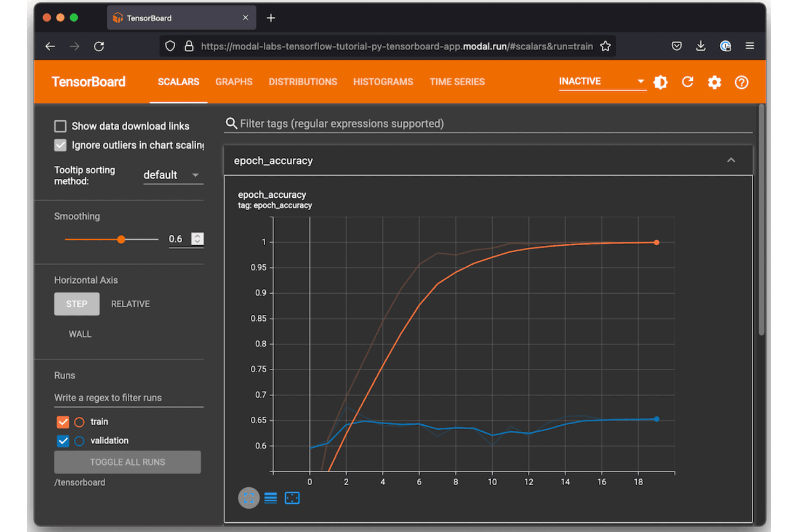
Task: Click the filter tags search icon
Action: click(231, 123)
